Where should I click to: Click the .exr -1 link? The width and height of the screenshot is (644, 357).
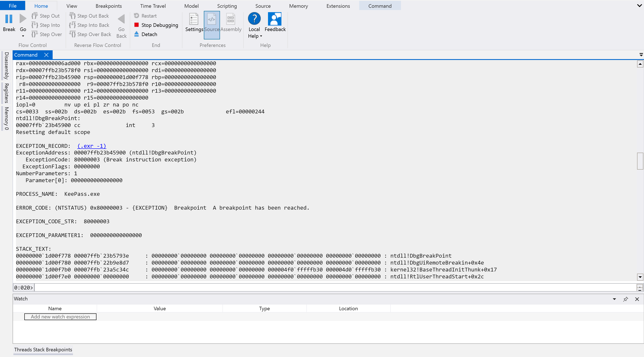pos(92,146)
